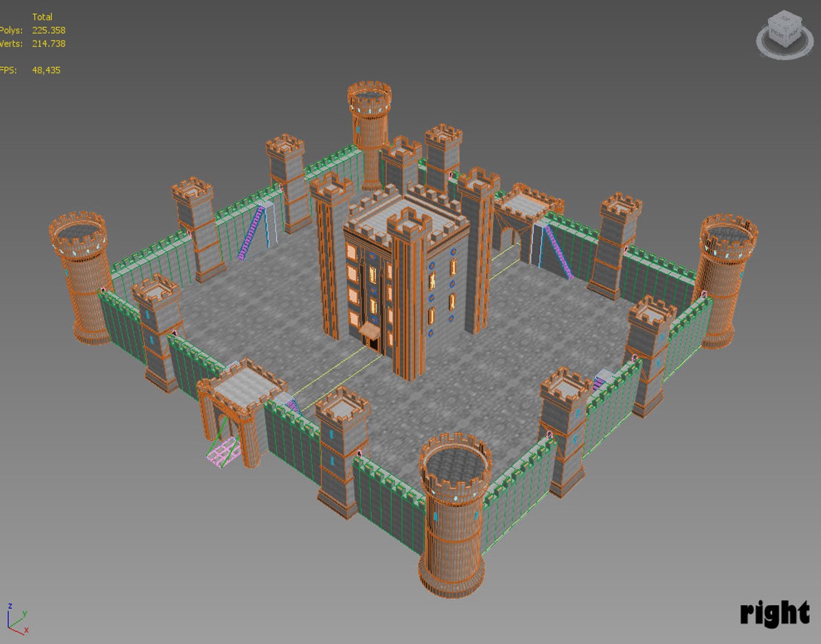Click the Total statistics header
This screenshot has height=644, width=821.
click(42, 17)
